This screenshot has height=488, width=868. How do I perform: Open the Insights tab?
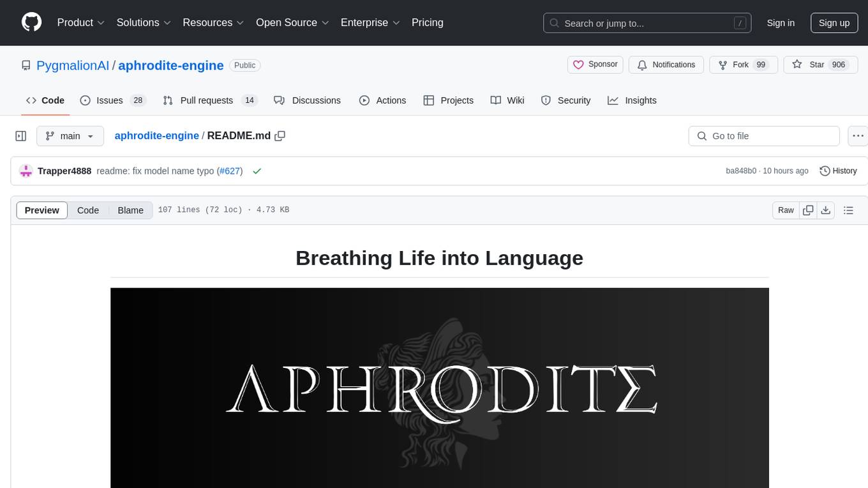(x=632, y=100)
